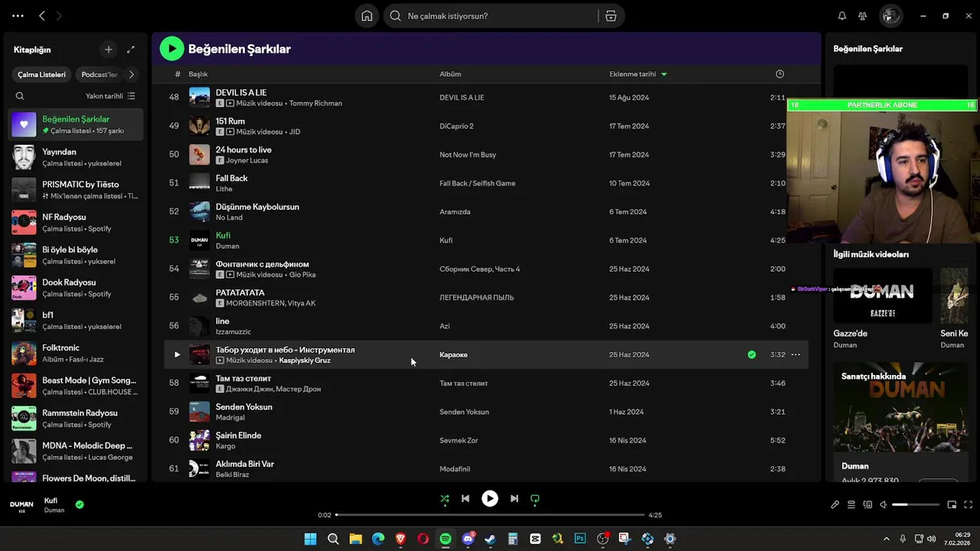Select the Senden Yoksun track row
The height and width of the screenshot is (551, 980).
click(486, 412)
